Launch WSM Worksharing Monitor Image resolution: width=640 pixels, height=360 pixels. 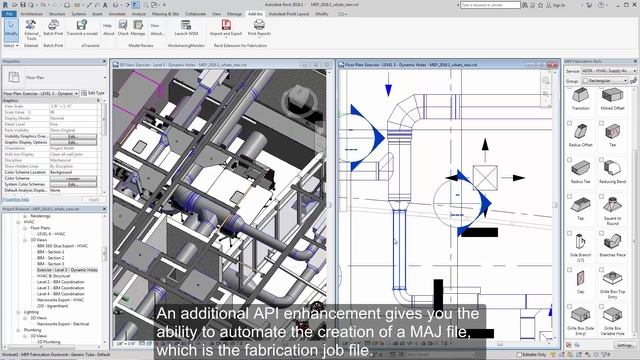[x=186, y=28]
